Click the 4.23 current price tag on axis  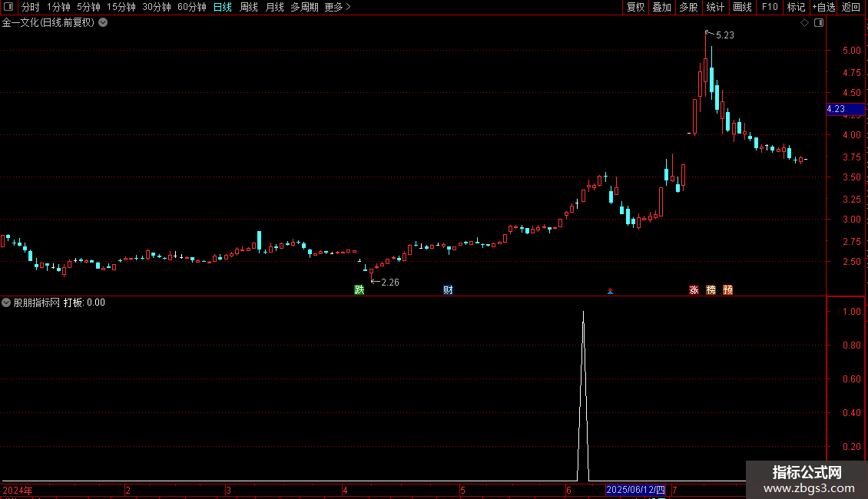click(845, 109)
